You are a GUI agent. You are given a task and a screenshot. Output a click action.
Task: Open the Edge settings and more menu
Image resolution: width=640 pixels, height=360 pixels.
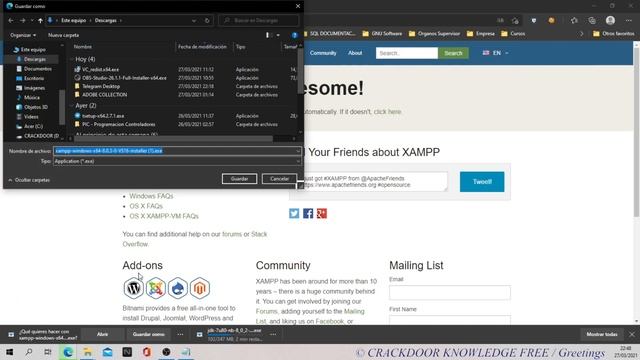(x=629, y=20)
